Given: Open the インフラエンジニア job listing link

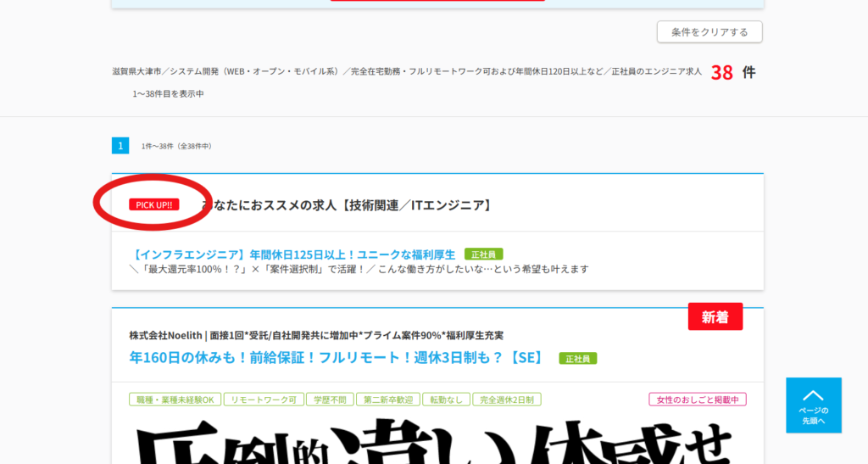Looking at the screenshot, I should tap(293, 254).
